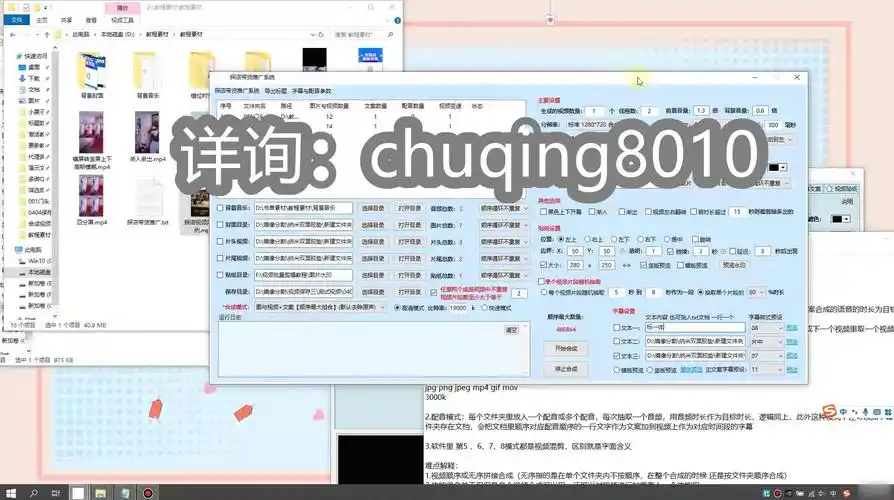
Task: Enable the 文本一 subtitle checkbox
Action: (x=616, y=328)
